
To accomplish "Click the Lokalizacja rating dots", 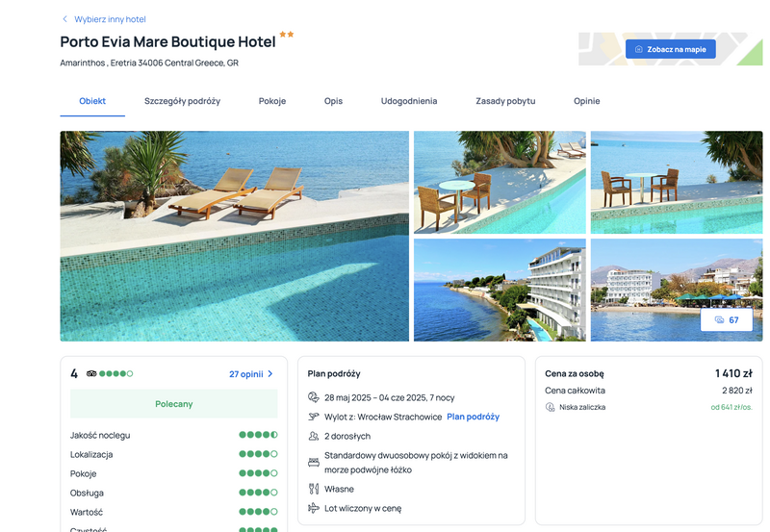I will coord(258,454).
